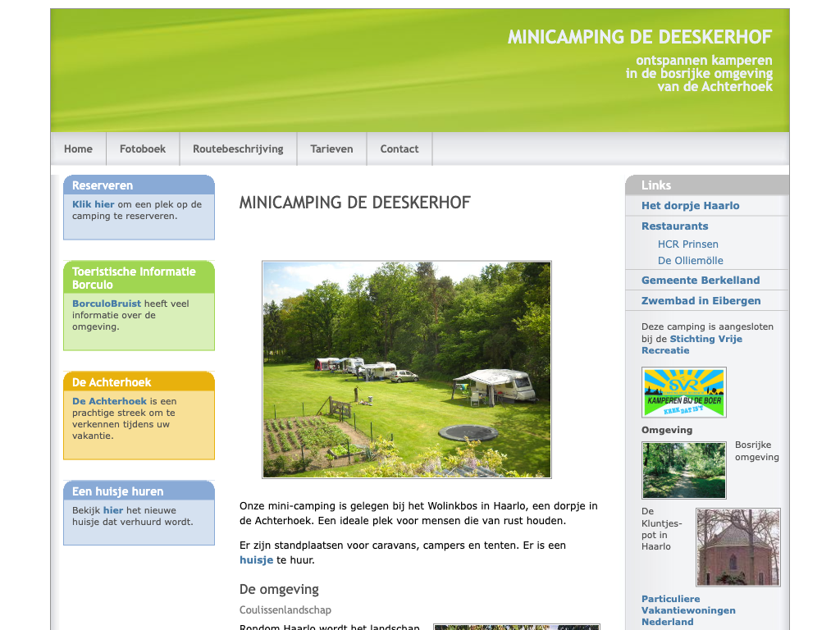This screenshot has height=630, width=840.
Task: Click the SVR Kamperen bij de Boer logo
Action: point(683,392)
